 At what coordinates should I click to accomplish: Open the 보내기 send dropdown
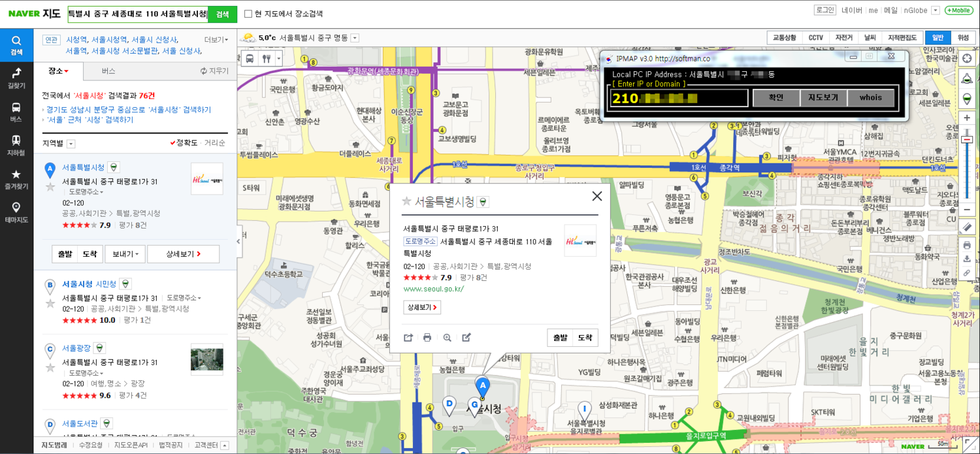(x=125, y=254)
